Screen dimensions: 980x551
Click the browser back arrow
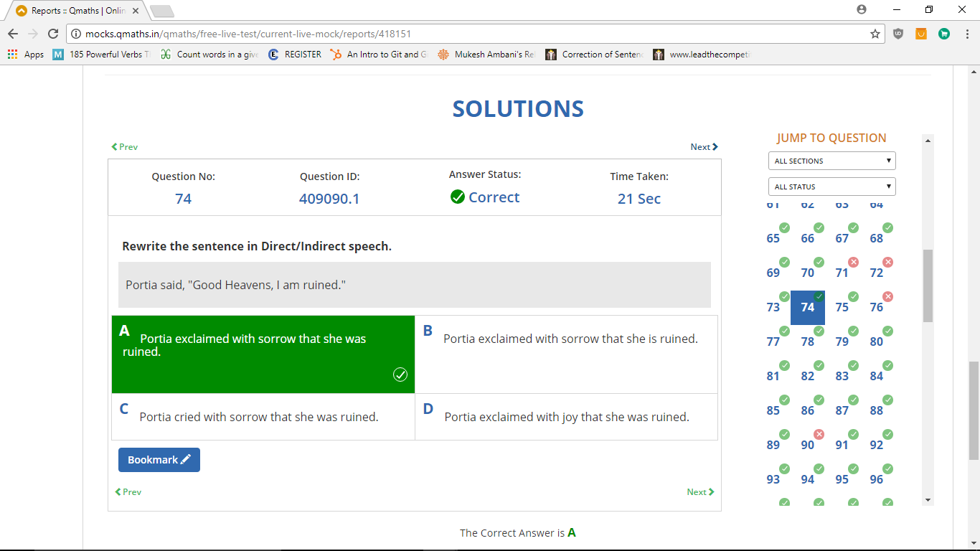click(13, 34)
